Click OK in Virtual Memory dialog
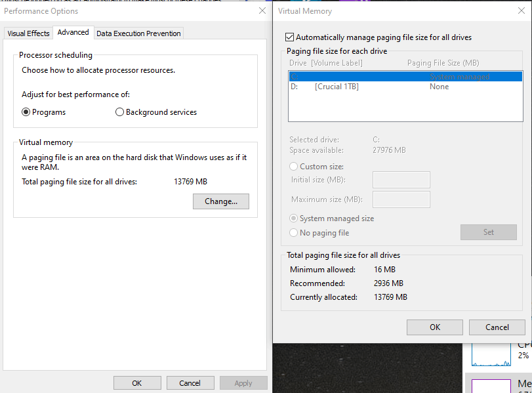This screenshot has height=393, width=532. click(x=435, y=327)
